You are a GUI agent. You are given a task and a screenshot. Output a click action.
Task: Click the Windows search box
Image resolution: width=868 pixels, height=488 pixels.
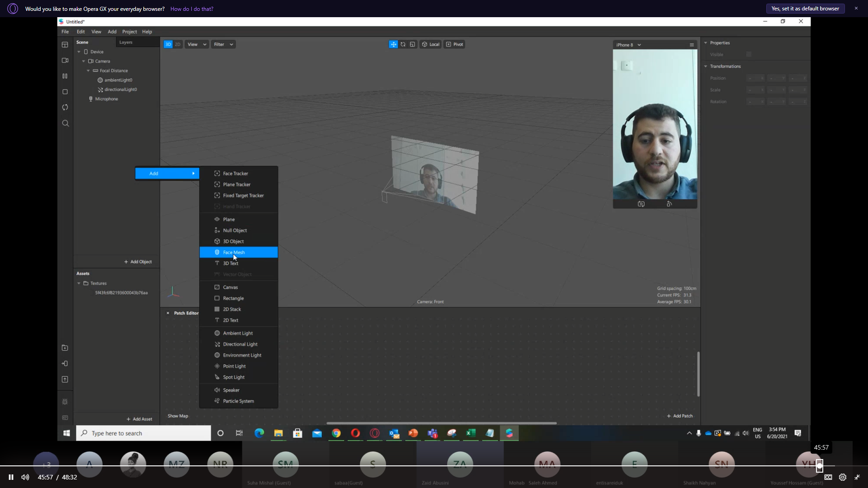tap(143, 433)
